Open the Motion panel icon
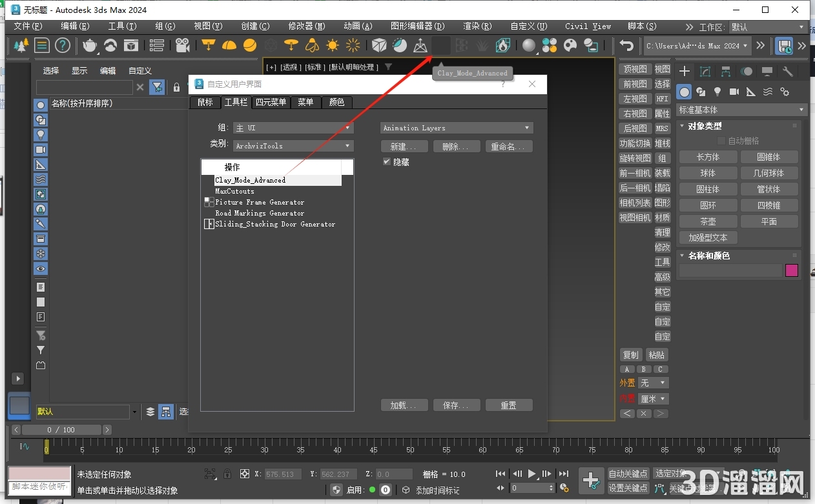Image resolution: width=815 pixels, height=504 pixels. click(x=747, y=71)
